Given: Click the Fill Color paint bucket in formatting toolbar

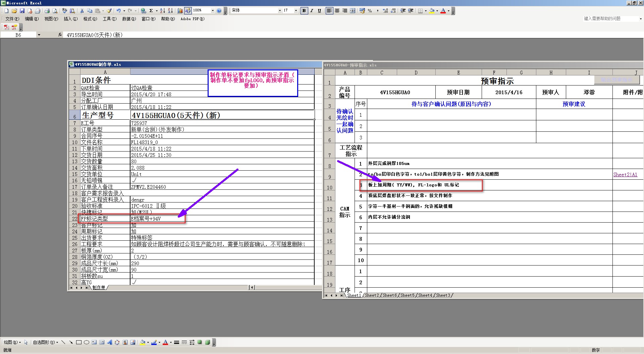Looking at the screenshot, I should [432, 11].
